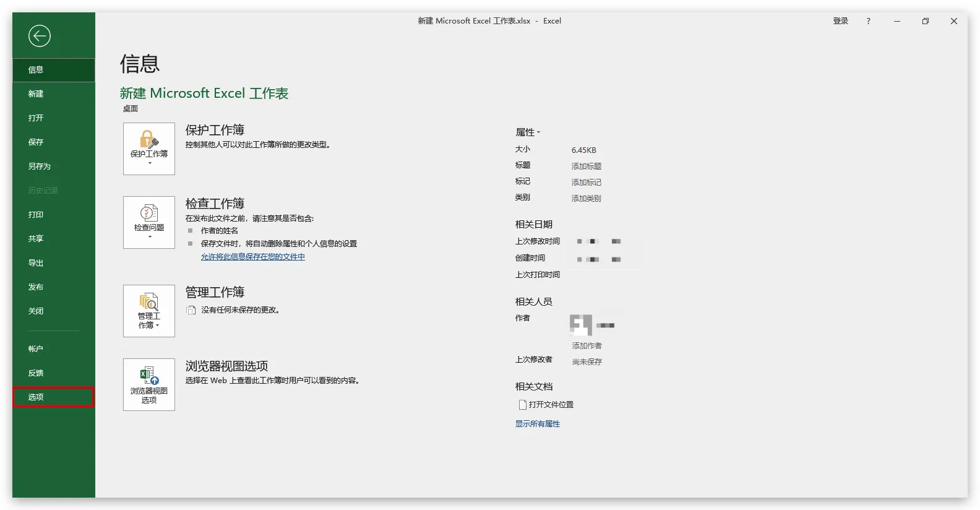This screenshot has height=510, width=980.
Task: Open 选项 (Options) in the sidebar
Action: (36, 397)
